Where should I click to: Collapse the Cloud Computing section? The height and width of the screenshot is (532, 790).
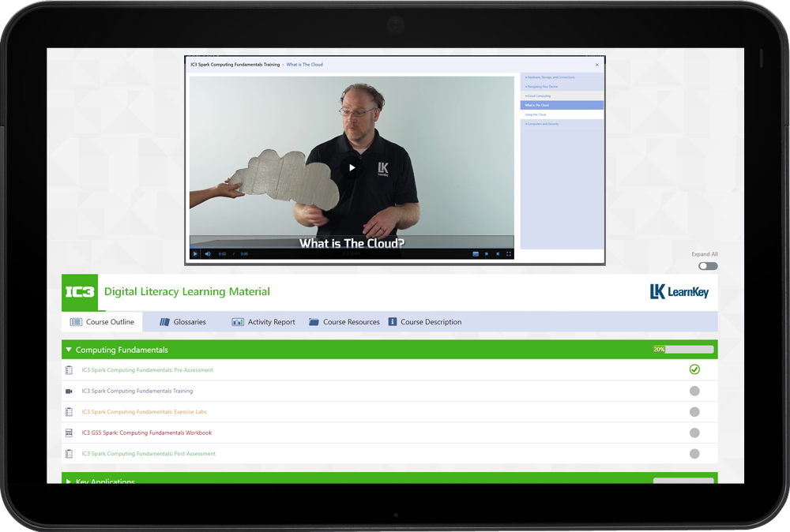(562, 96)
